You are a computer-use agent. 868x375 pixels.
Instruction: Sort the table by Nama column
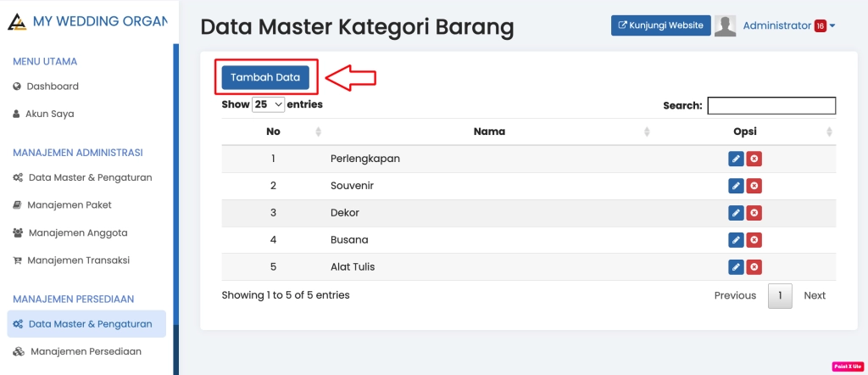[x=489, y=132]
